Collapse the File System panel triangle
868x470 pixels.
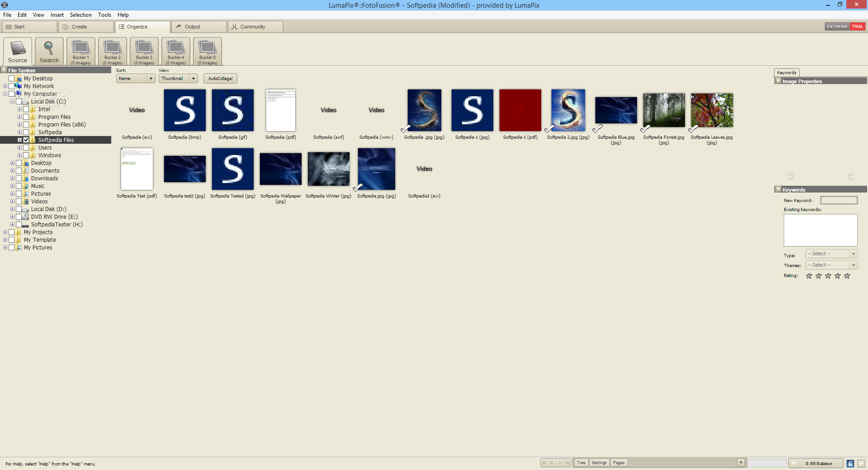pos(4,70)
